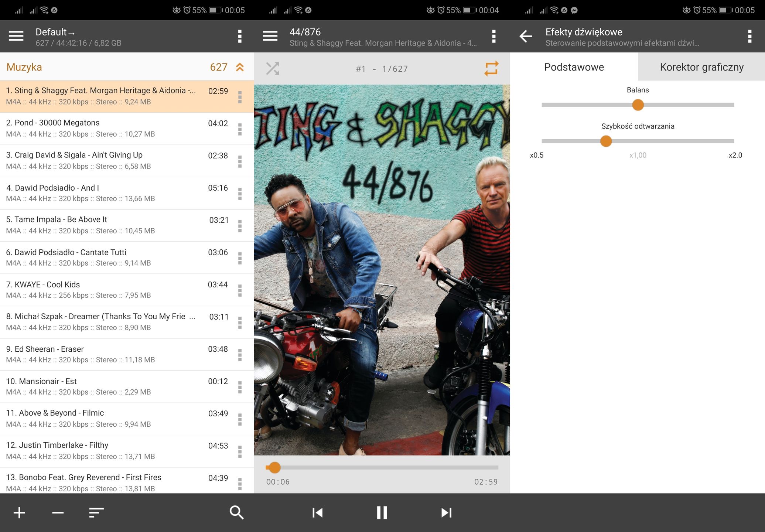Open hamburger menu in playlist screen
Viewport: 765px width, 532px height.
(x=16, y=36)
